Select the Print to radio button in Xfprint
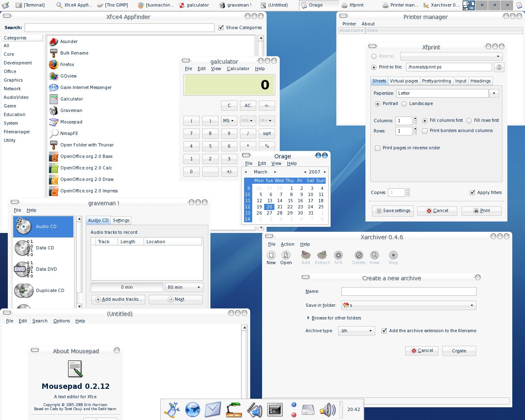Image resolution: width=525 pixels, height=420 pixels. 374,57
